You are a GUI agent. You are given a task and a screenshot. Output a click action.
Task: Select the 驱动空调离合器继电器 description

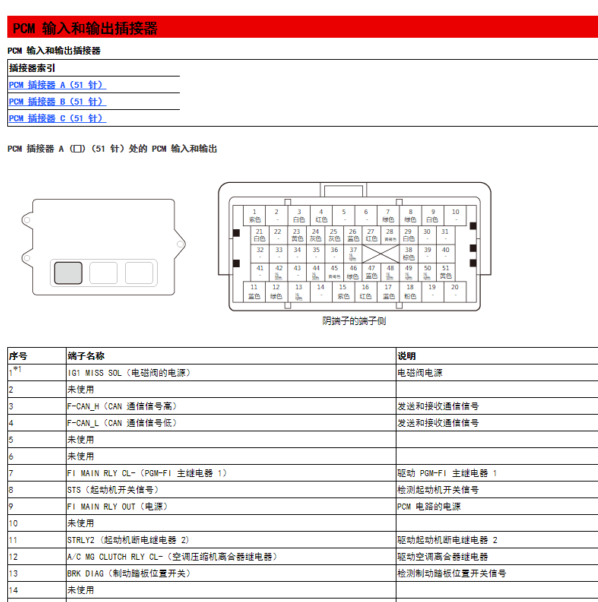[x=497, y=556]
